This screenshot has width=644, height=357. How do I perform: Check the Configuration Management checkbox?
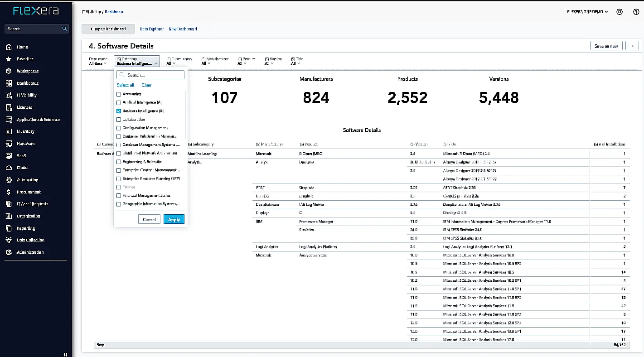tap(119, 128)
